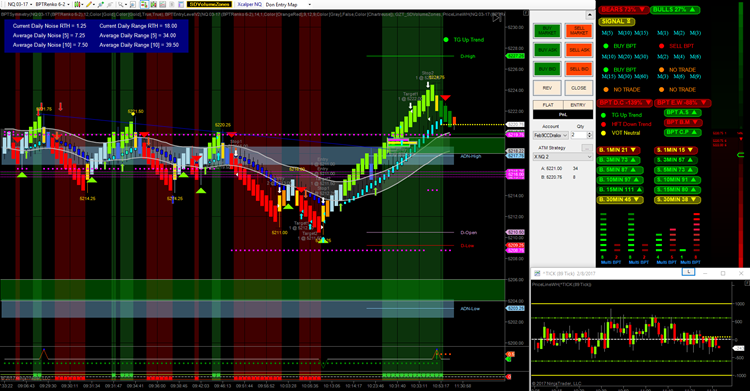Viewport: 750px width, 391px height.
Task: Select the pencil drawing tool icon
Action: pos(88,4)
